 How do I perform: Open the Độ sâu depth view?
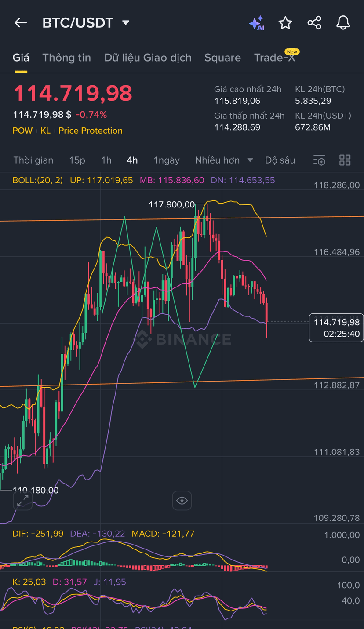[280, 160]
